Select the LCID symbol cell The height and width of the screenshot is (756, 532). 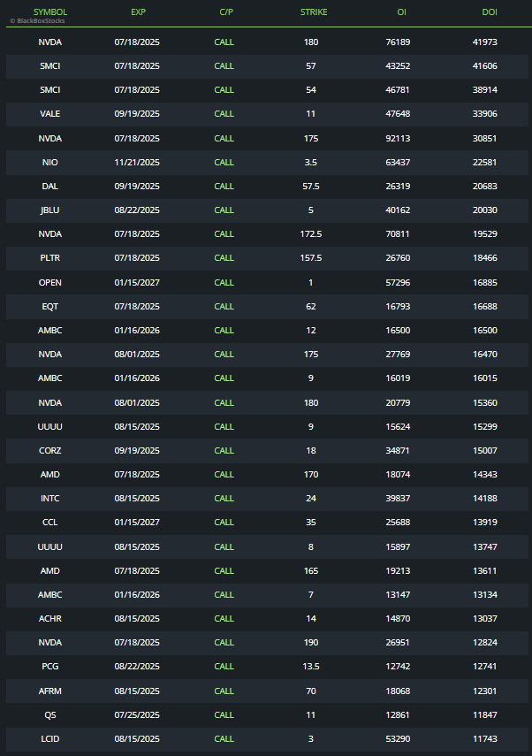pos(50,738)
